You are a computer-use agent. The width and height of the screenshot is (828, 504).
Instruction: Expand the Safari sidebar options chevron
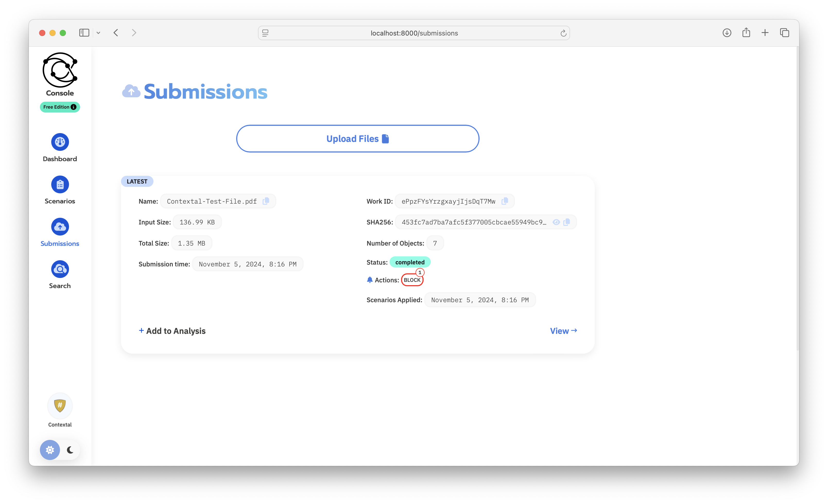point(98,33)
